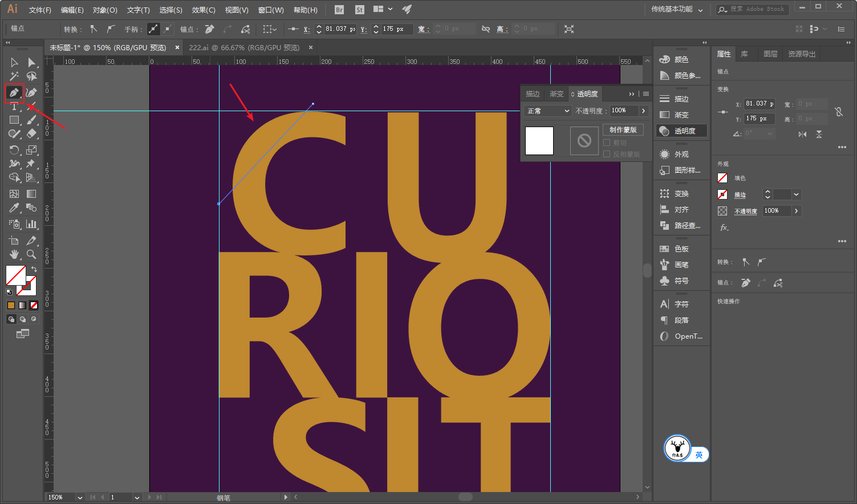This screenshot has height=504, width=857.
Task: Apply None to fill or stroke
Action: click(34, 305)
